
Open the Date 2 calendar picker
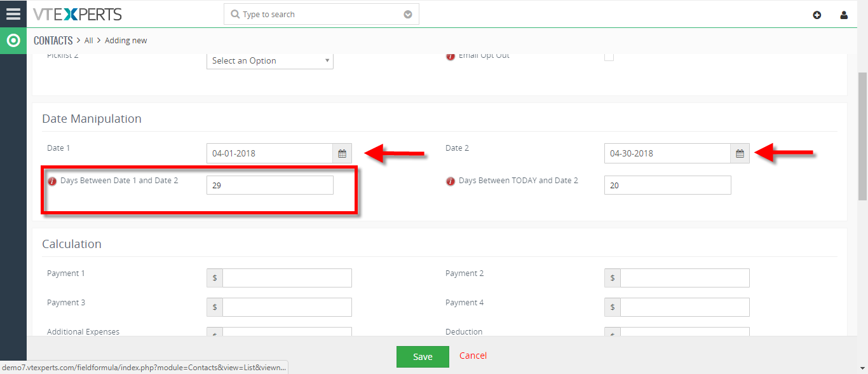click(740, 153)
